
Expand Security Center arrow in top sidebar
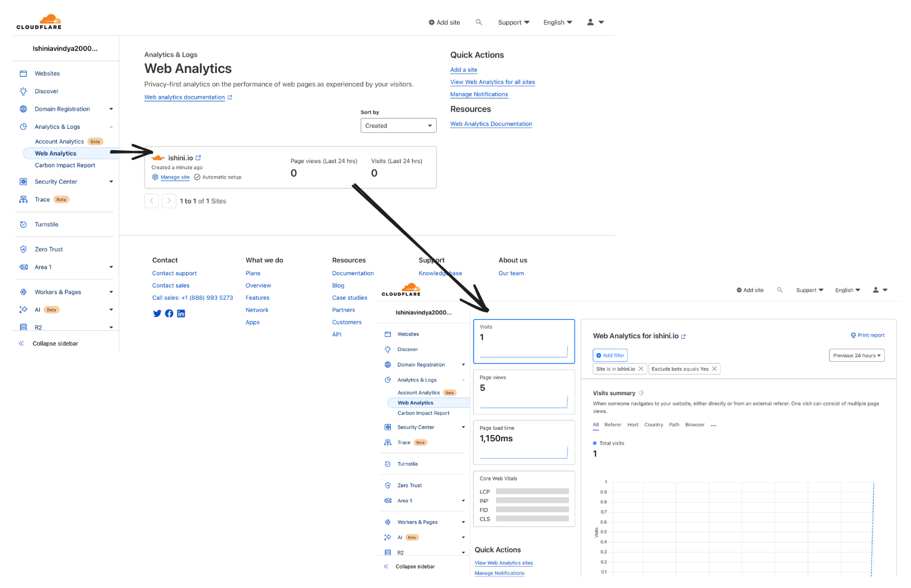[111, 182]
